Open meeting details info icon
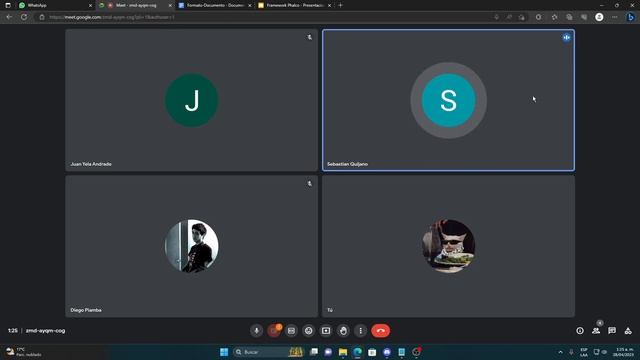 click(x=580, y=331)
